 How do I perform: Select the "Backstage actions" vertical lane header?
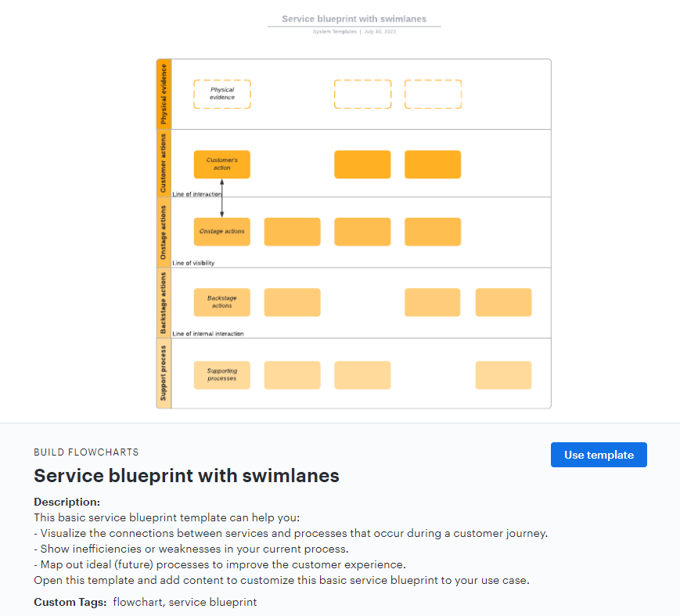[x=164, y=303]
